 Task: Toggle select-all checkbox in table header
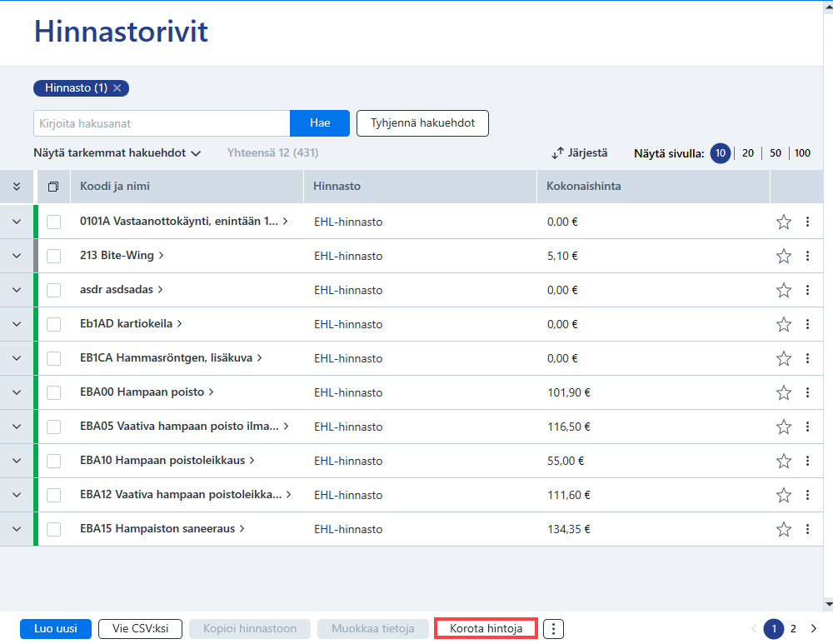tap(53, 187)
